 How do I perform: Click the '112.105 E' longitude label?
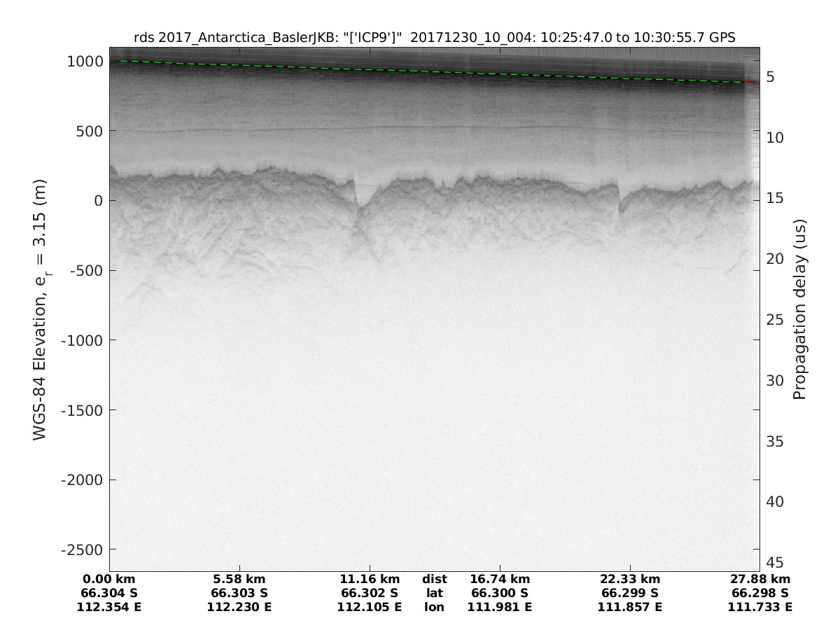370,607
